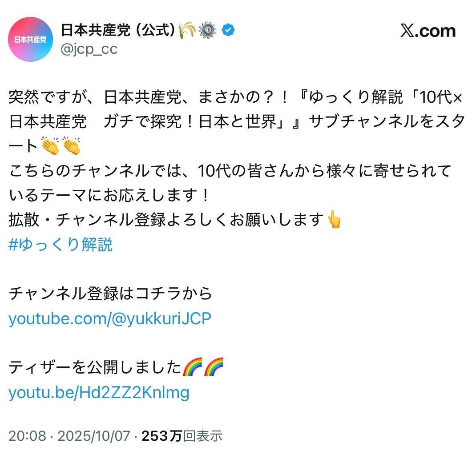This screenshot has width=476, height=451.
Task: Open the 253万回表示 view count
Action: (182, 436)
